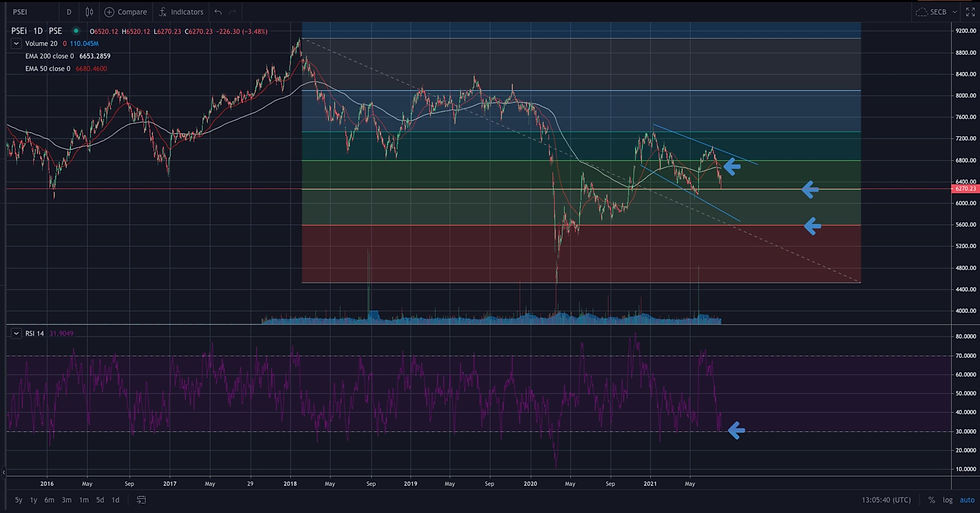The height and width of the screenshot is (513, 980).
Task: Set date range to 5d
Action: (100, 500)
